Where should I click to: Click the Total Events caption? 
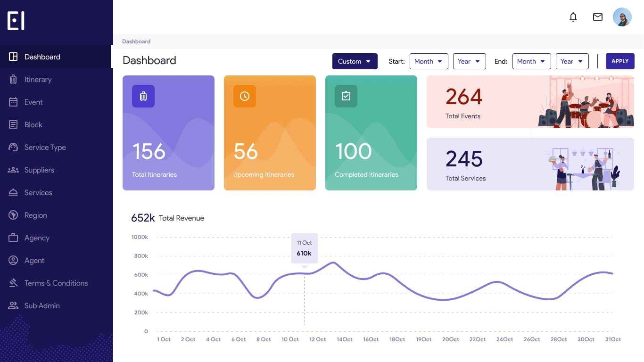[463, 116]
